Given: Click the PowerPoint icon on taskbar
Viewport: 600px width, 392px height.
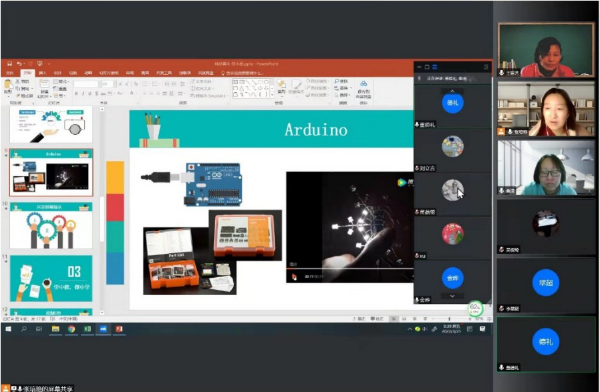Looking at the screenshot, I should 119,329.
